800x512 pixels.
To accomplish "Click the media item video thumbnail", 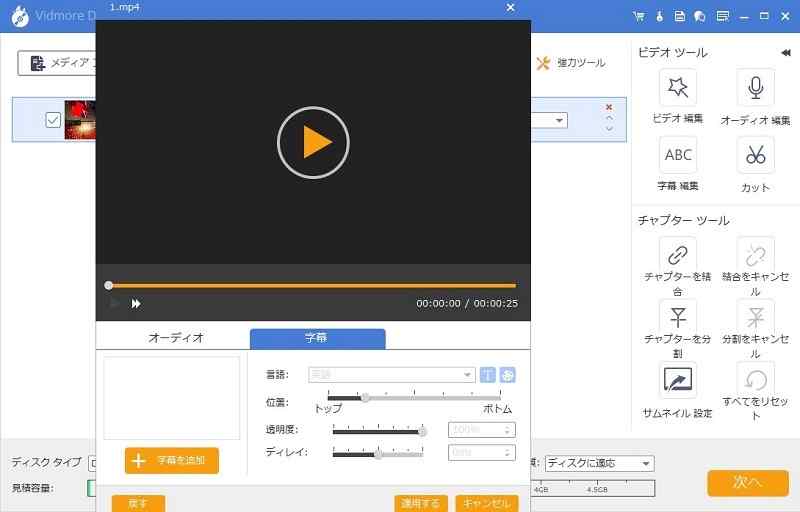I will click(80, 120).
